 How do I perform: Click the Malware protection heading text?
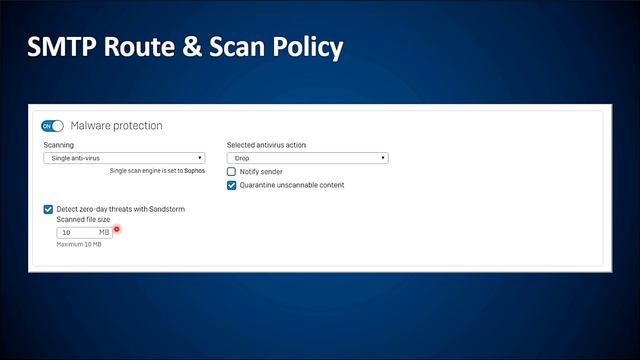[116, 126]
